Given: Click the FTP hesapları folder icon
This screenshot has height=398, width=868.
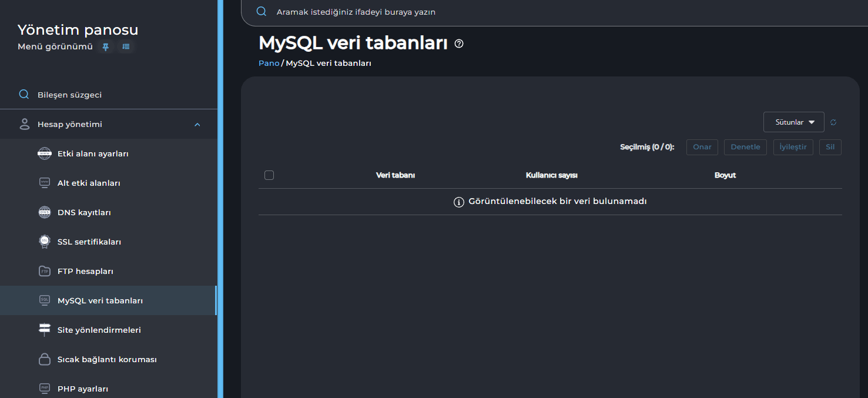Looking at the screenshot, I should (45, 271).
